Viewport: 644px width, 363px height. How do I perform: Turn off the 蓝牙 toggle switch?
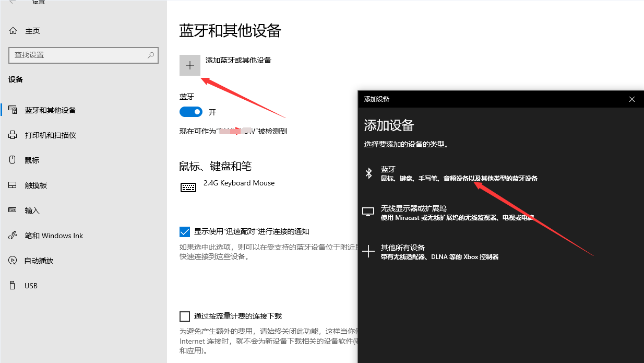[190, 111]
